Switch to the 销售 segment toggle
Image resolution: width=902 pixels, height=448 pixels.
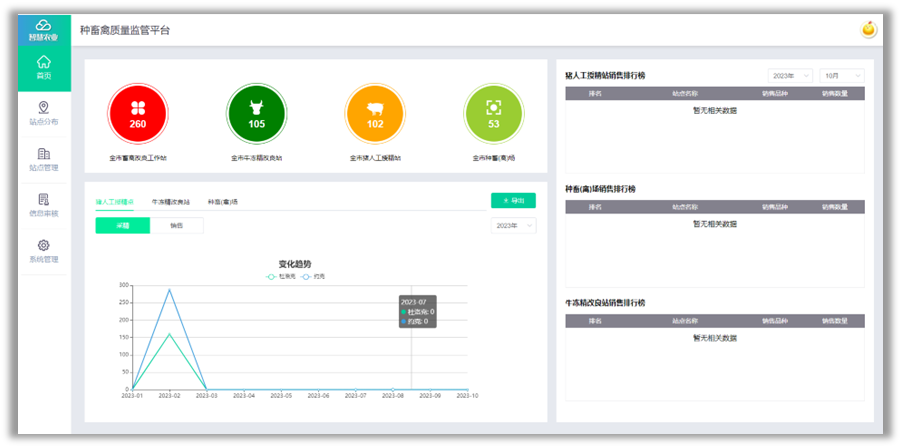[x=176, y=226]
